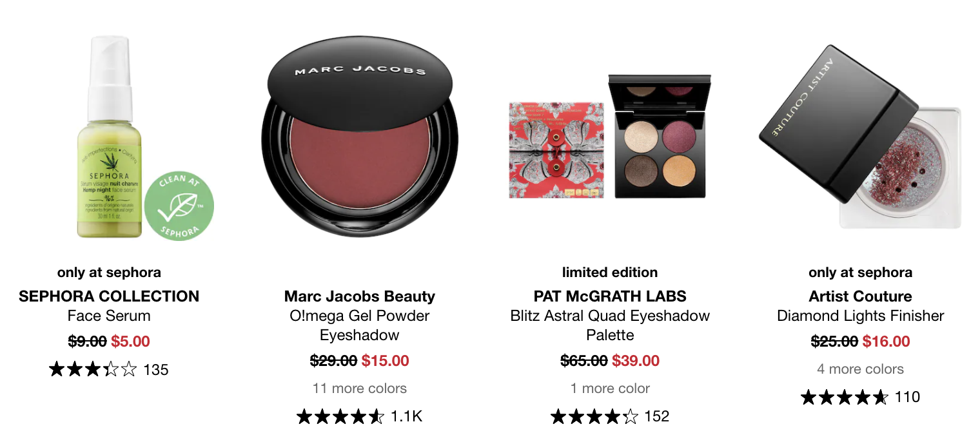Click the O!mega Eyeshadow star rating
The height and width of the screenshot is (442, 980).
(x=340, y=417)
